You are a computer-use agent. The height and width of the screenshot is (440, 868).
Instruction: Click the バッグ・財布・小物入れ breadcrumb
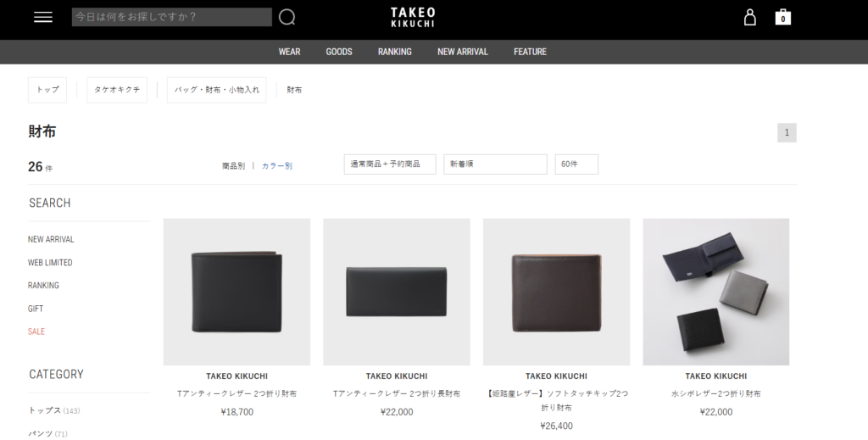click(x=217, y=90)
